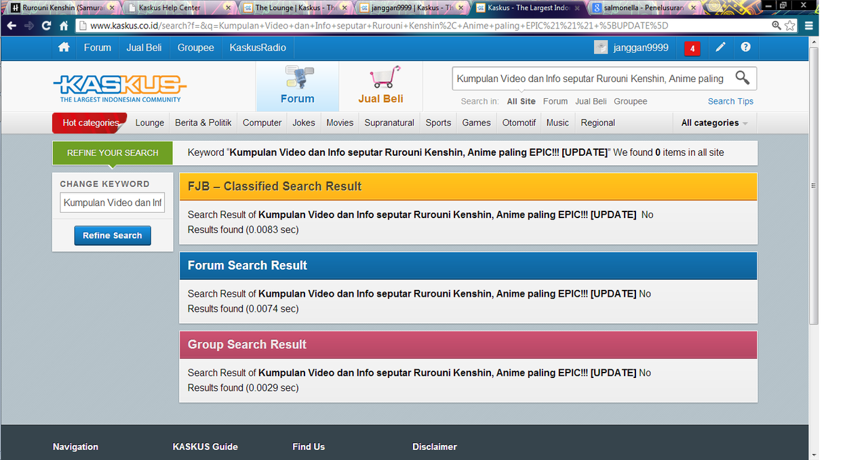Open the Computer category
868x460 pixels.
[262, 123]
